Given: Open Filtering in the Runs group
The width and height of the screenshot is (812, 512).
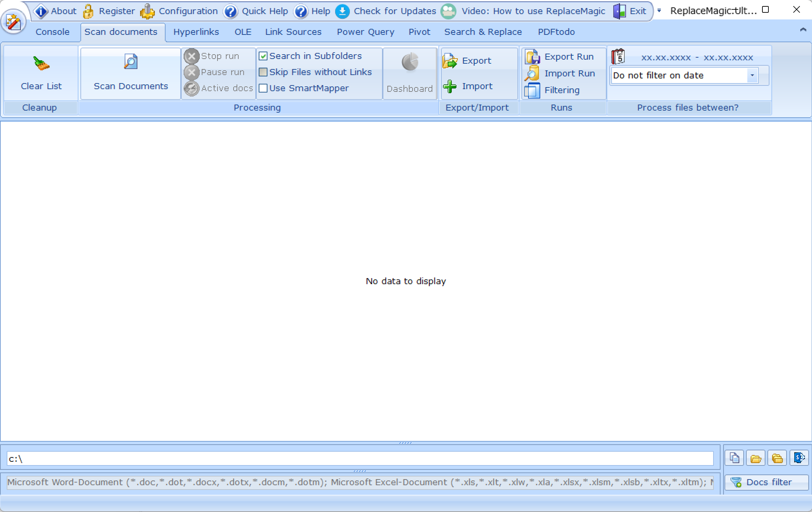Looking at the screenshot, I should point(552,90).
